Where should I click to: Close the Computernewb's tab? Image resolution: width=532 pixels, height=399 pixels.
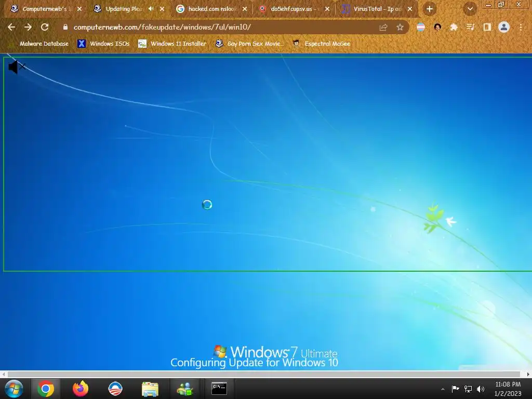79,9
